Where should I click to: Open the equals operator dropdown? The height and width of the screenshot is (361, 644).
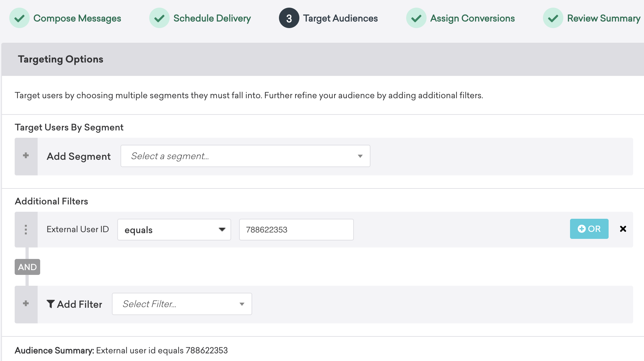click(174, 230)
